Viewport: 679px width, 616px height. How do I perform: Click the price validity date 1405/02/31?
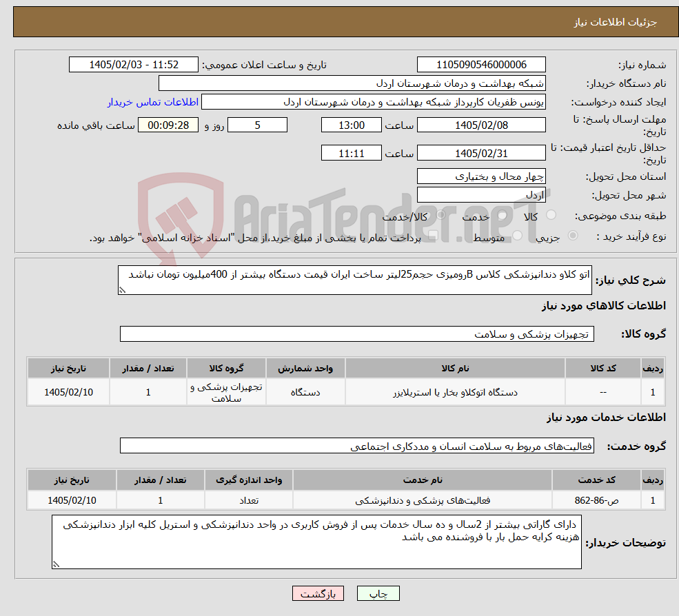coord(481,153)
